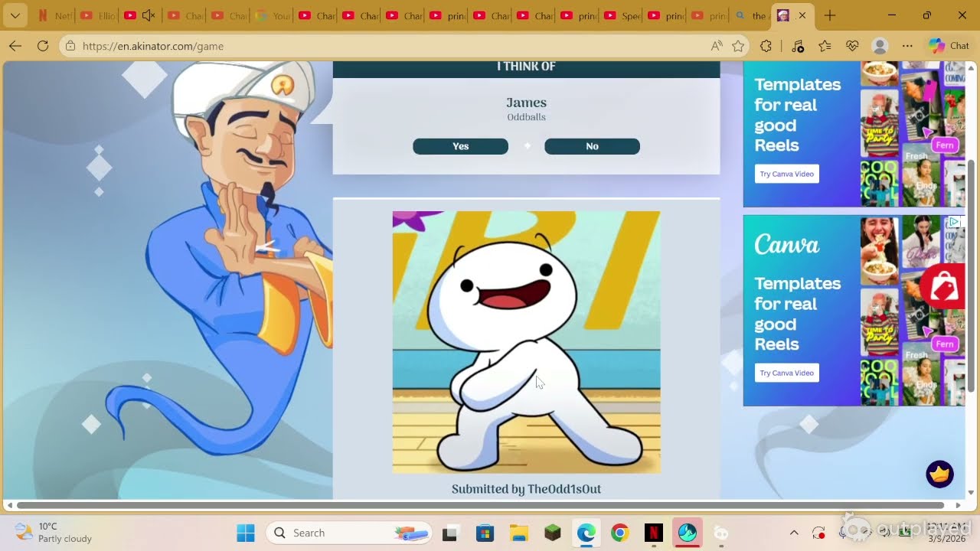Click Try Canva Video in top ad
The image size is (980, 551).
coord(786,174)
